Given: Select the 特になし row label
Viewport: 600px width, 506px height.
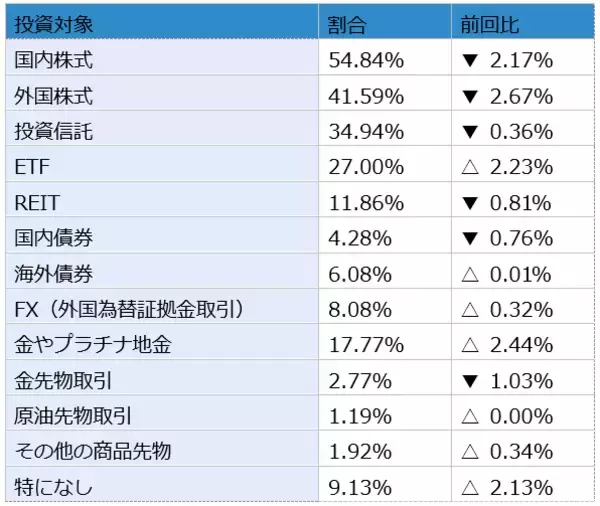Looking at the screenshot, I should (x=55, y=488).
